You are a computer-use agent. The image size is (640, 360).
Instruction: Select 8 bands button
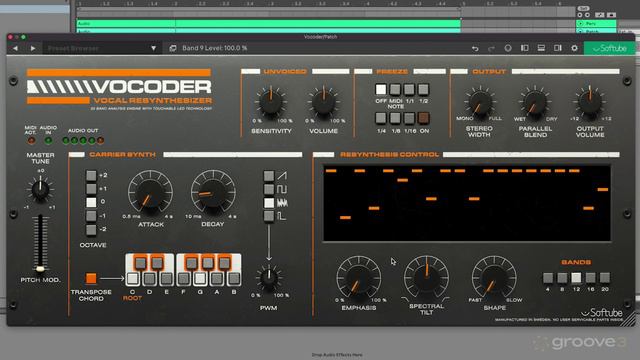click(x=562, y=278)
